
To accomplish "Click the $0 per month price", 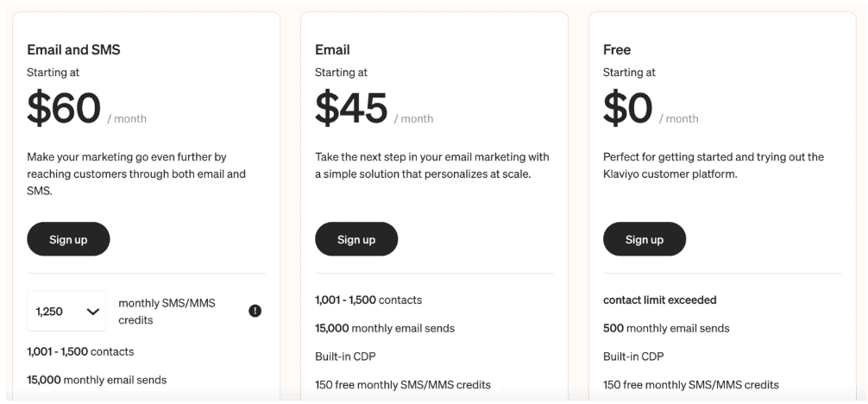I will [651, 108].
